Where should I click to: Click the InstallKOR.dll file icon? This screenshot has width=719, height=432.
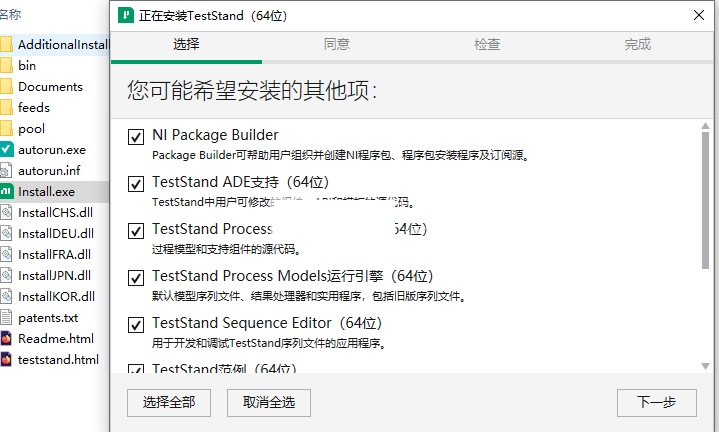coord(6,297)
